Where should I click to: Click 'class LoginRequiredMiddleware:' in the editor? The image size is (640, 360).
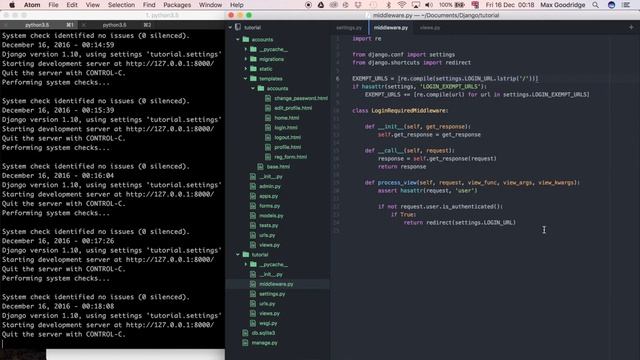click(x=400, y=111)
